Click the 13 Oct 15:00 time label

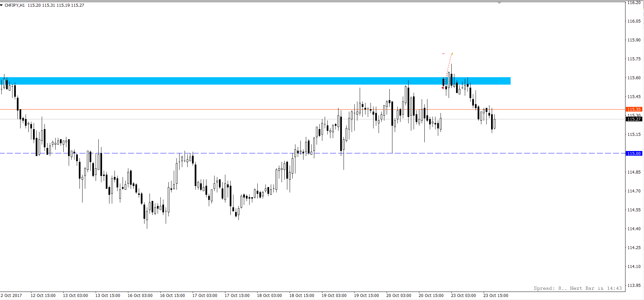(108, 296)
